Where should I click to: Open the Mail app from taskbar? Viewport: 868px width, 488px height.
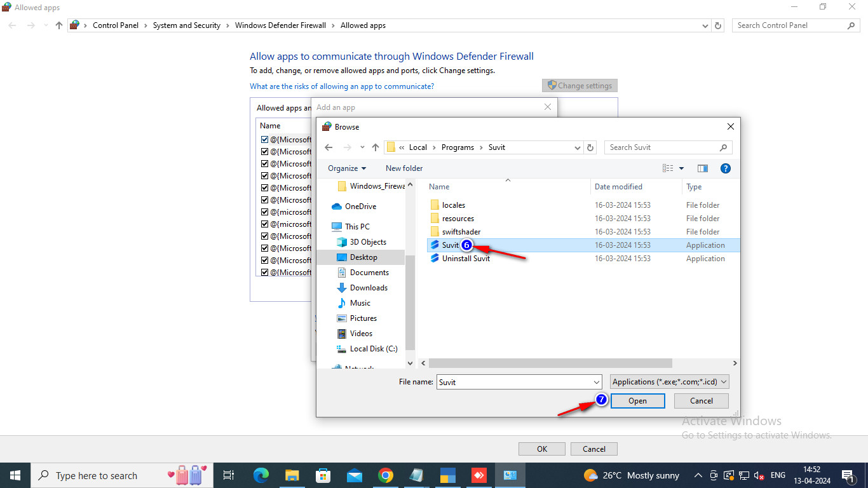354,475
